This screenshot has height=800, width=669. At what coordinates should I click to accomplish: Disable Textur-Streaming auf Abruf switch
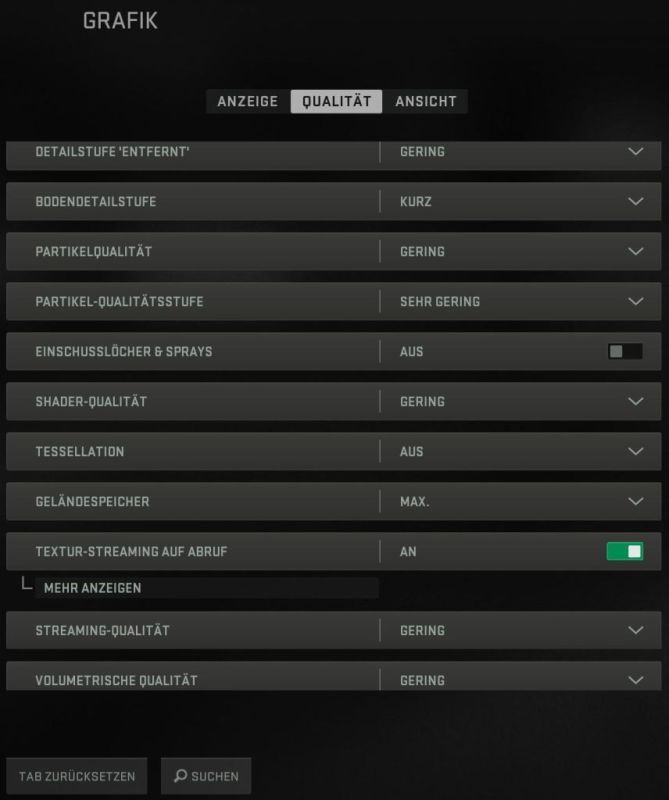point(625,551)
